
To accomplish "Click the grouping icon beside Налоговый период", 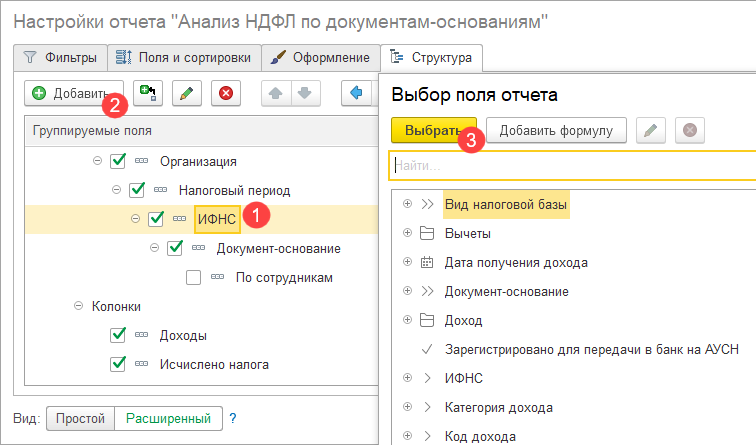I will [161, 190].
